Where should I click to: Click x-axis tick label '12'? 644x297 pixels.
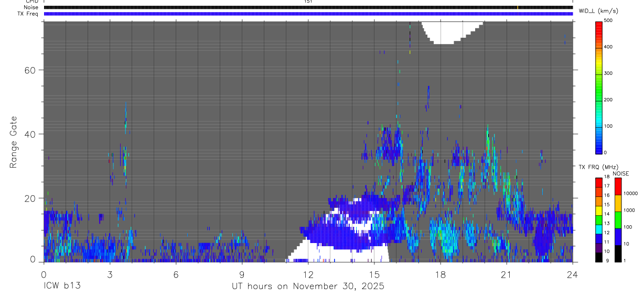pos(308,274)
